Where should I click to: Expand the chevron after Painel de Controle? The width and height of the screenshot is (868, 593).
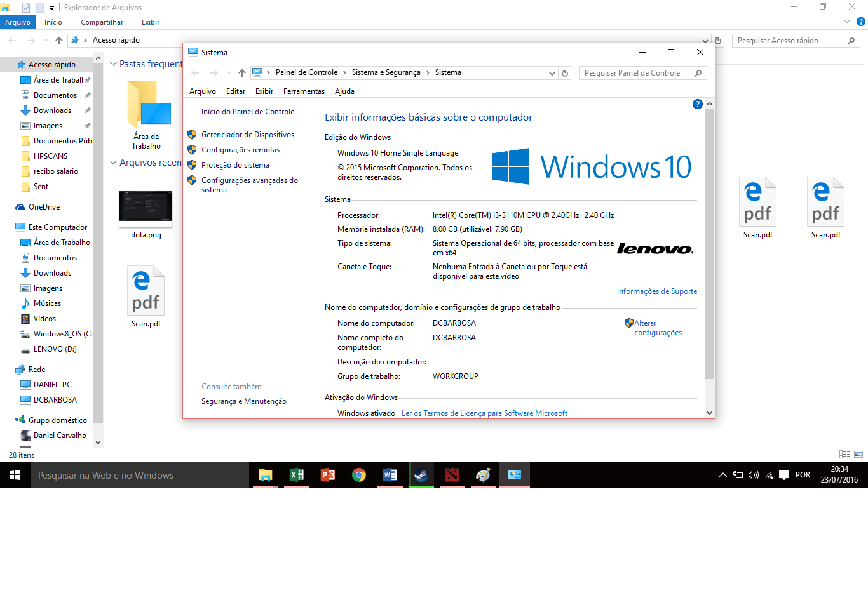pos(344,73)
